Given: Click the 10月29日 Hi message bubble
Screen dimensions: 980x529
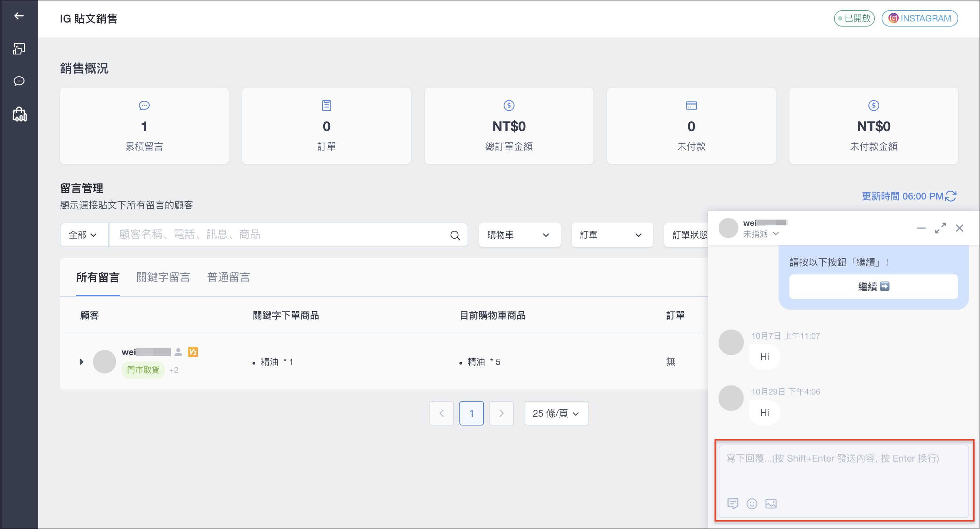Looking at the screenshot, I should point(764,413).
